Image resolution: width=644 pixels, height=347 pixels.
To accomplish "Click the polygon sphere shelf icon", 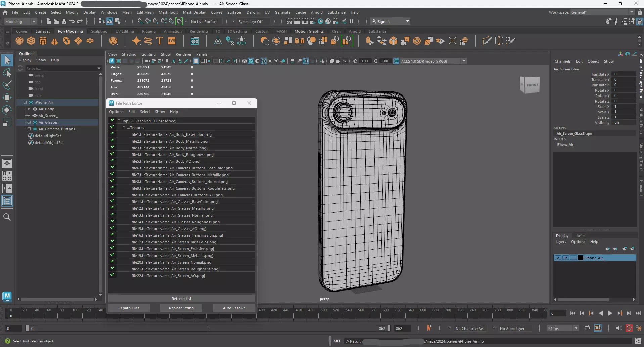I will click(x=19, y=41).
